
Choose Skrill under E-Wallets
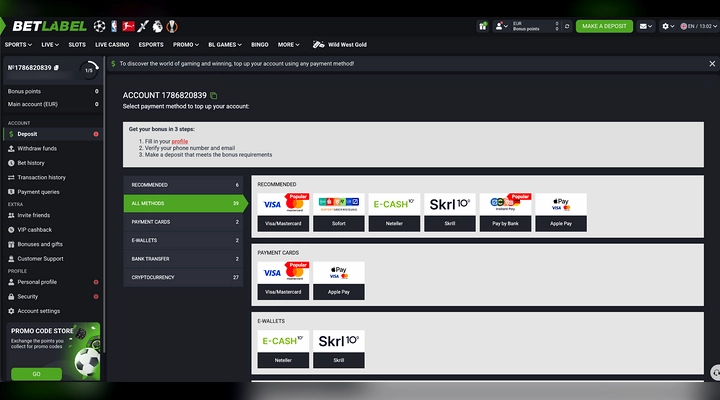pos(339,349)
